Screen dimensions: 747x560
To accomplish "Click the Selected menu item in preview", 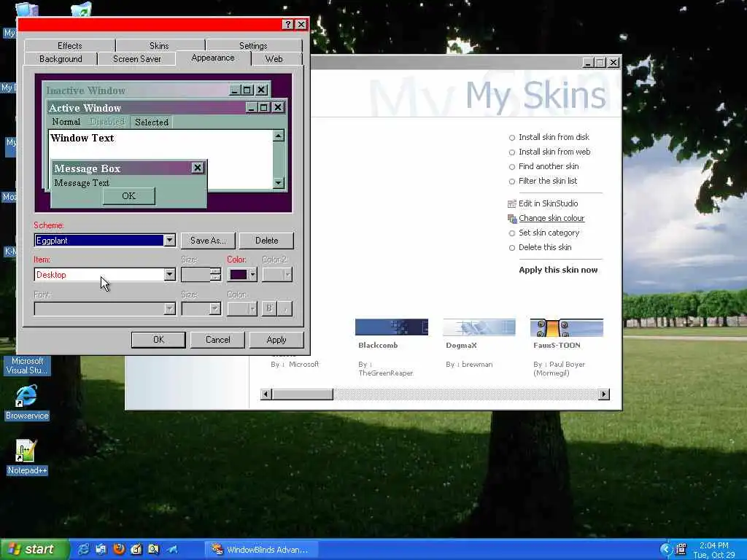I will tap(152, 122).
